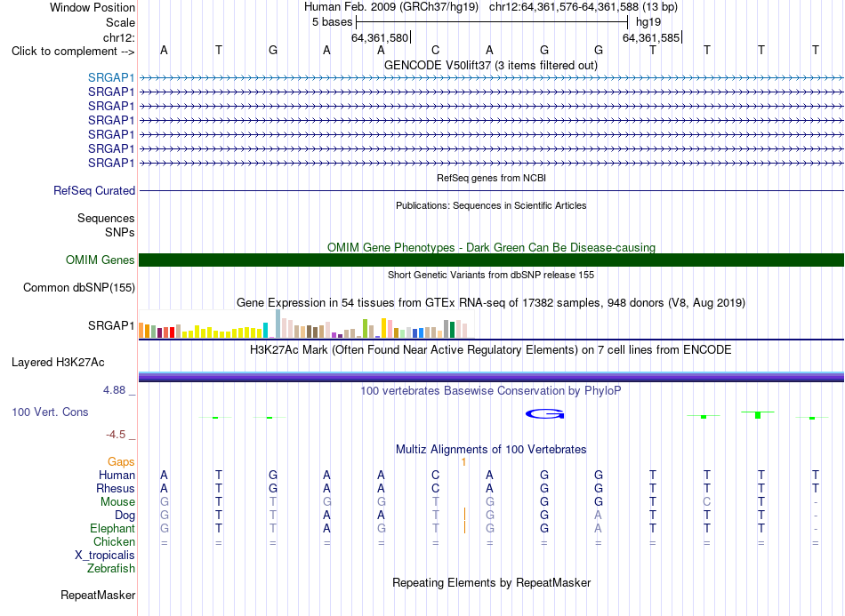Click the purple H3K27Ac signal band
The image size is (845, 616).
491,378
